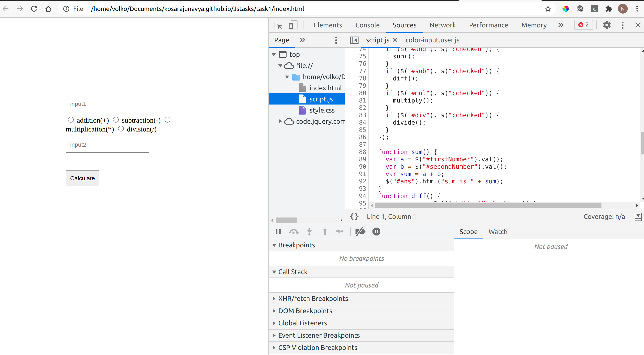This screenshot has width=644, height=355.
Task: Expand the code.jquery.com tree node
Action: click(280, 121)
